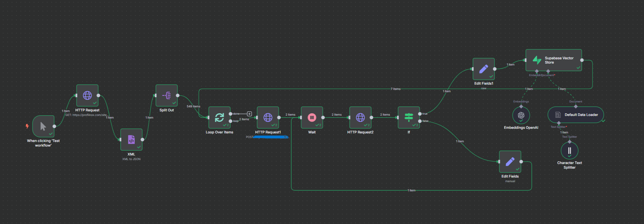Open the HTTP Request globe node

87,96
